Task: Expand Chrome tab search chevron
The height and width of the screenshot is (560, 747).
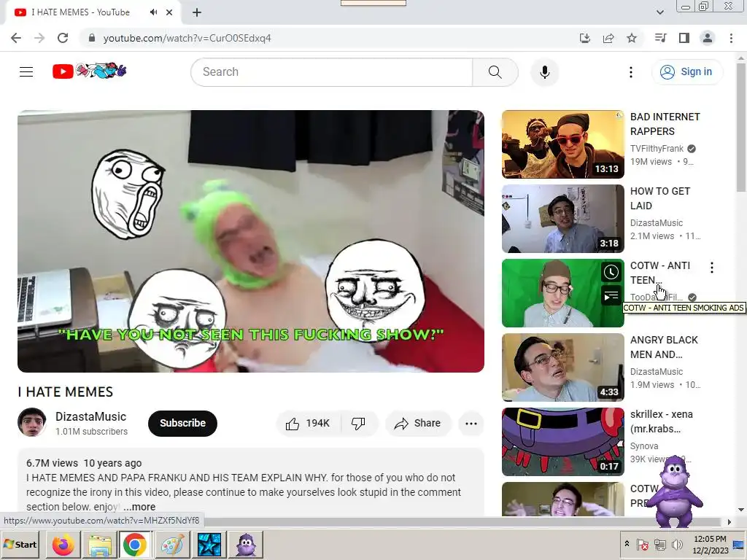Action: 660,12
